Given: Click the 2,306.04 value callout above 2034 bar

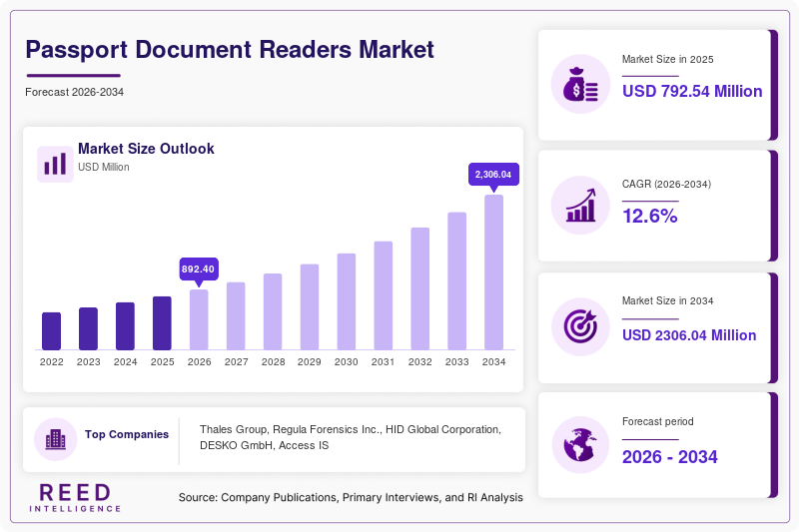Looking at the screenshot, I should coord(493,174).
